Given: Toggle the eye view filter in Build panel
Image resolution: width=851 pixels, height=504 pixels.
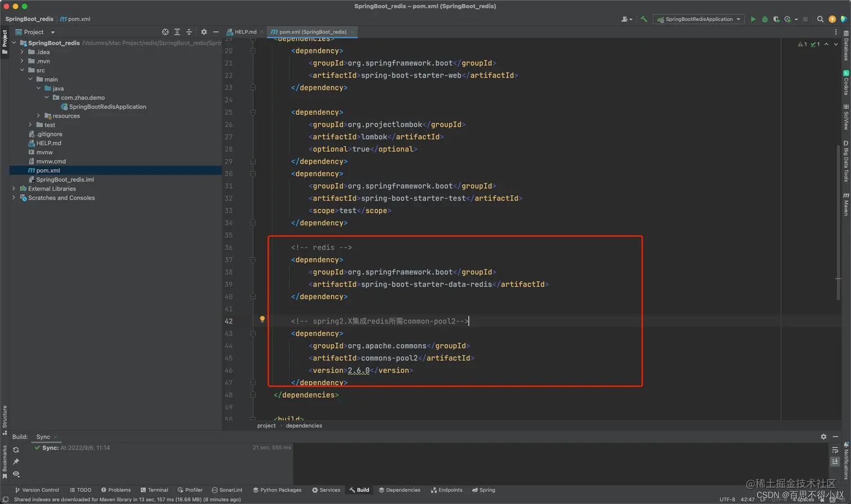Looking at the screenshot, I should click(x=16, y=474).
